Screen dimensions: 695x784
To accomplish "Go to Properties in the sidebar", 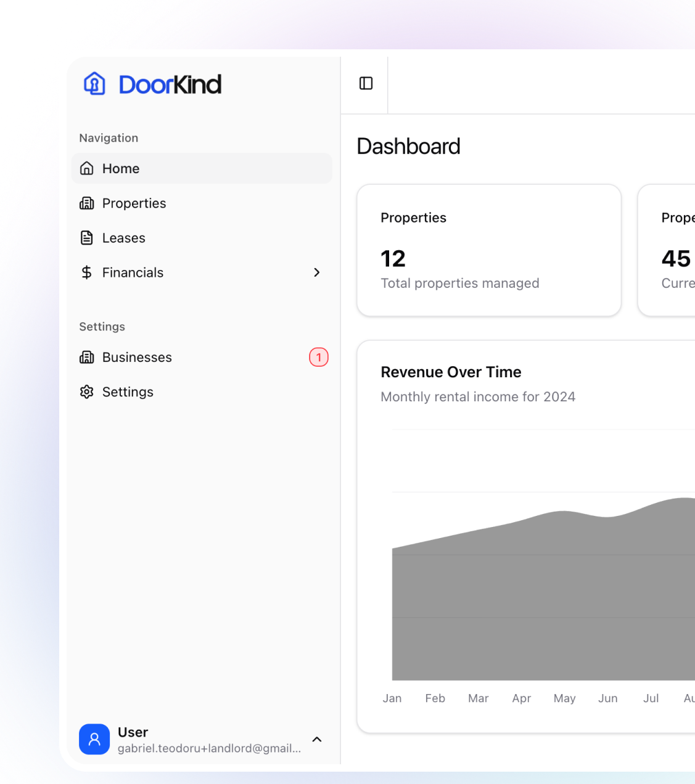I will click(x=202, y=203).
